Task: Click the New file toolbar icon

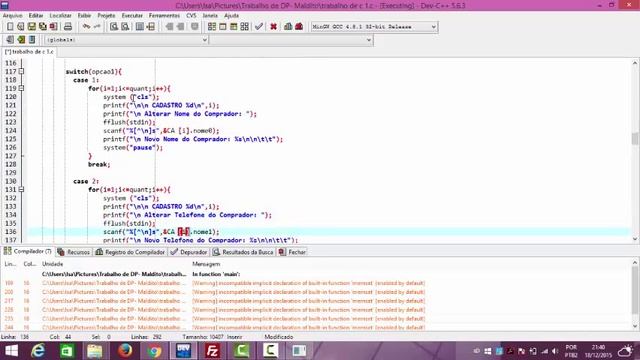Action: [10, 27]
